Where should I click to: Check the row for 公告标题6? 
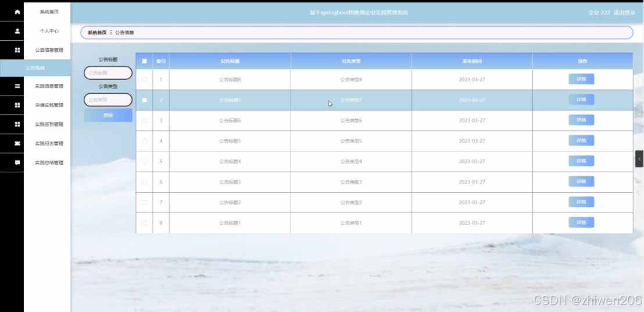click(x=144, y=120)
